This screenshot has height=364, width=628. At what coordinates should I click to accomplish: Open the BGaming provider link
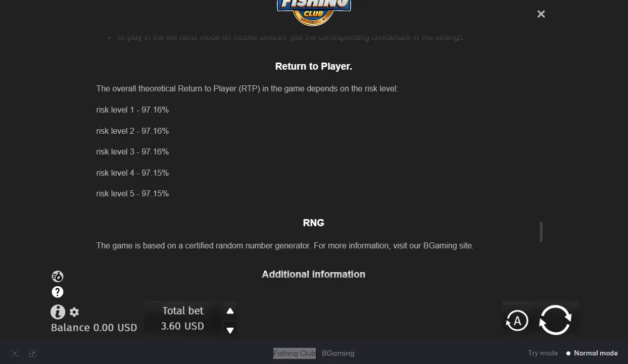tap(338, 353)
